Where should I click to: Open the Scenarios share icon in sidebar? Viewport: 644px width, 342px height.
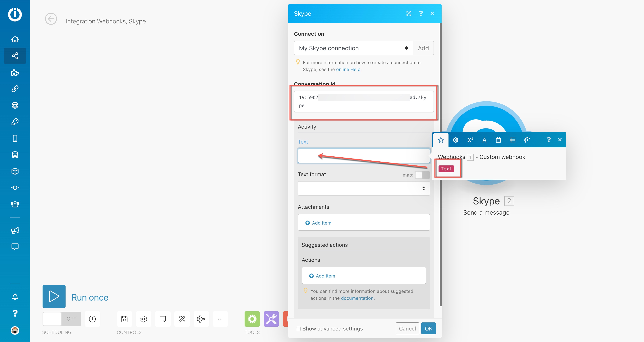point(15,56)
